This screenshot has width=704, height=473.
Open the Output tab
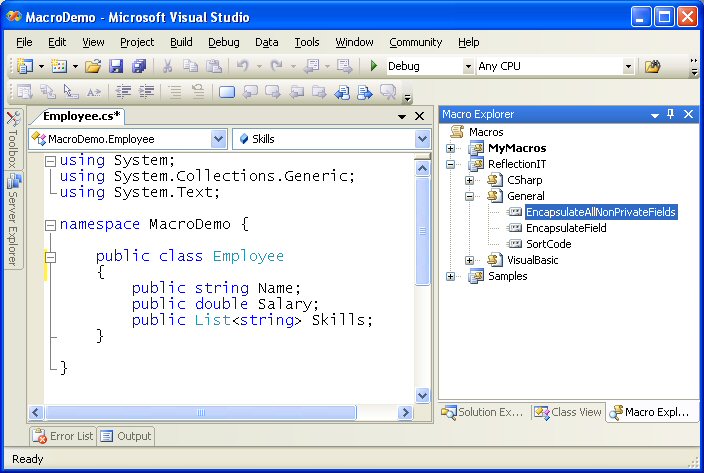click(126, 436)
